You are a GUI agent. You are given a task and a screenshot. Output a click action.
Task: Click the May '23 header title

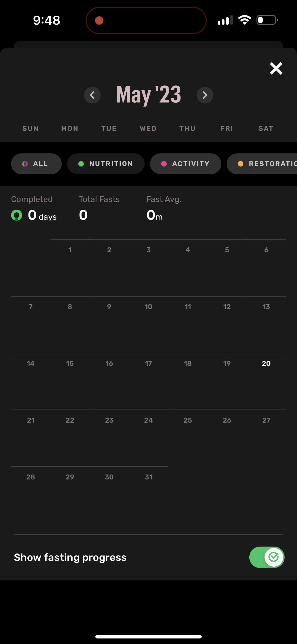(148, 94)
